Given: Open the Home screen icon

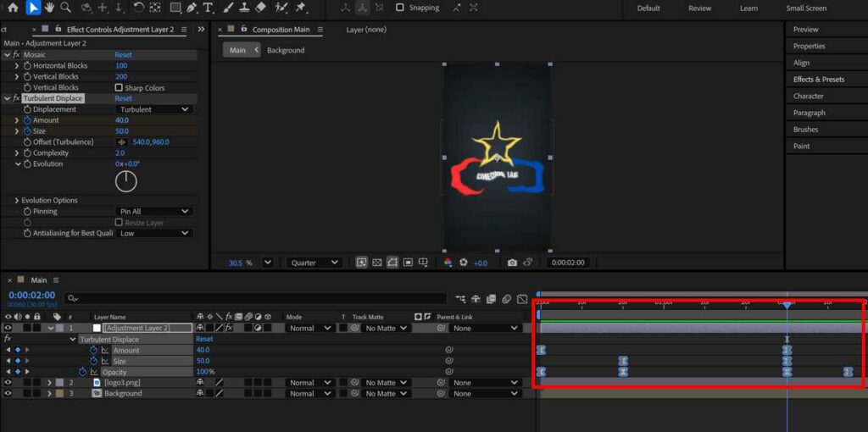Looking at the screenshot, I should click(13, 8).
